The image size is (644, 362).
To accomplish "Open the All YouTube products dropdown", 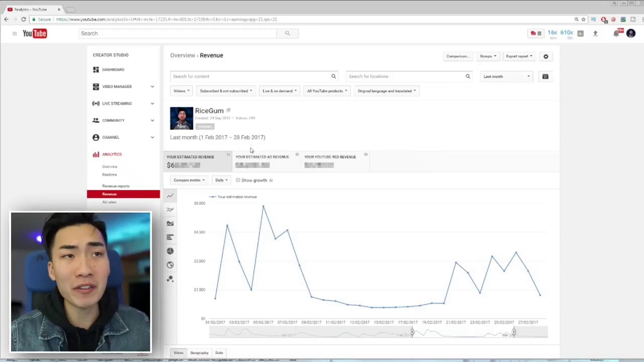I will click(x=327, y=91).
